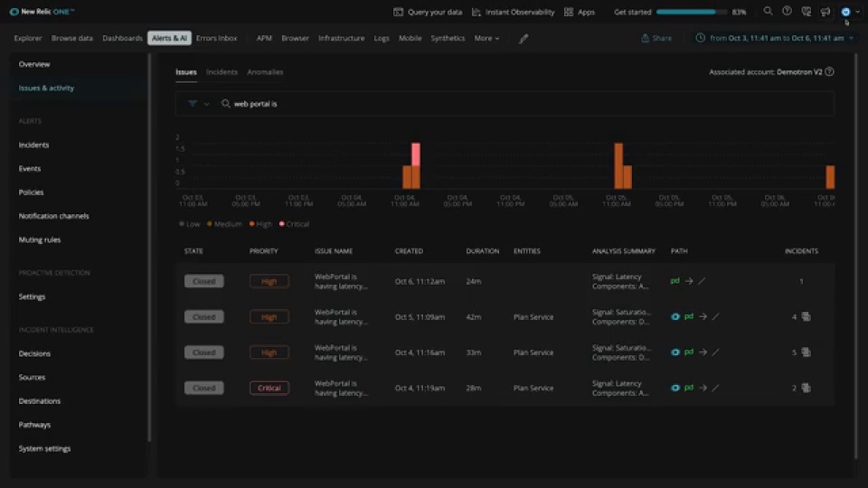Click blue source icon in Oct 4, 11:16am row
The height and width of the screenshot is (488, 868).
pos(675,352)
